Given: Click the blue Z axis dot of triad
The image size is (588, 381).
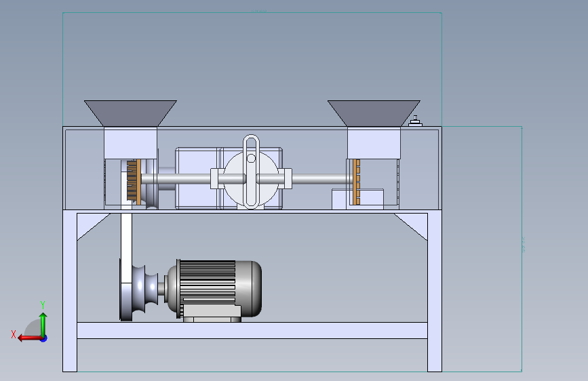Looking at the screenshot, I should pyautogui.click(x=44, y=338).
